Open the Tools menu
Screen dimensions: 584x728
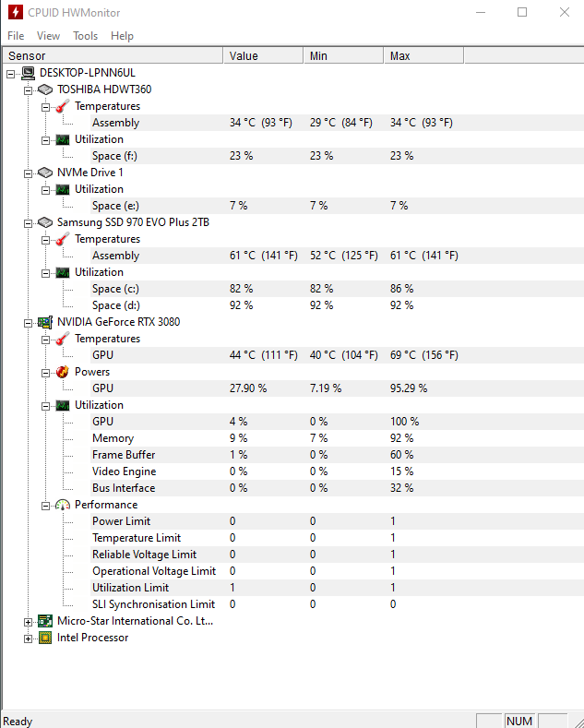[86, 36]
